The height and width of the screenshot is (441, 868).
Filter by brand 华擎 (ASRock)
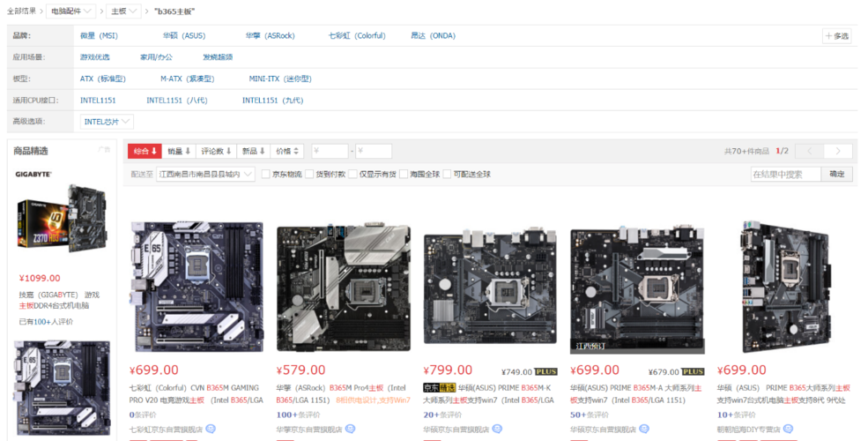click(271, 35)
